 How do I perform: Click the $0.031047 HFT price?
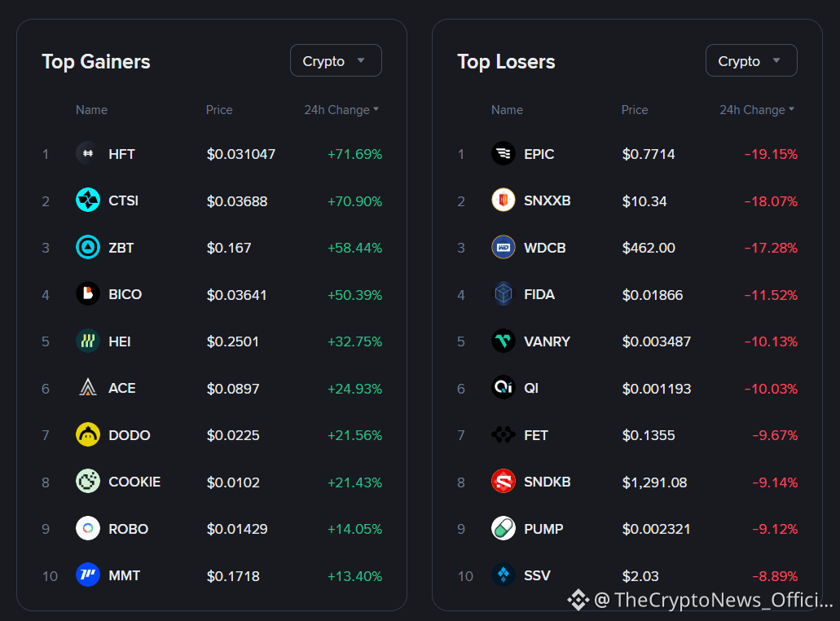tap(241, 154)
